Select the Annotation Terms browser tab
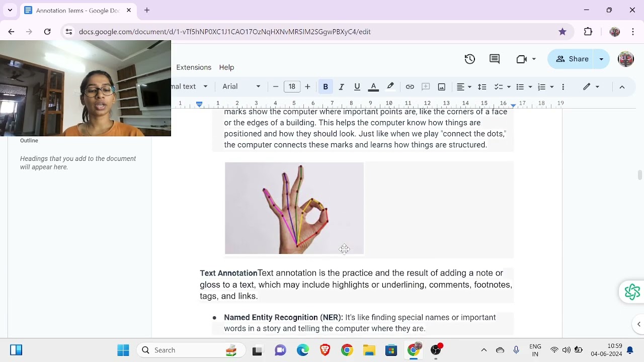Screen dimensions: 644x362 pos(78,10)
